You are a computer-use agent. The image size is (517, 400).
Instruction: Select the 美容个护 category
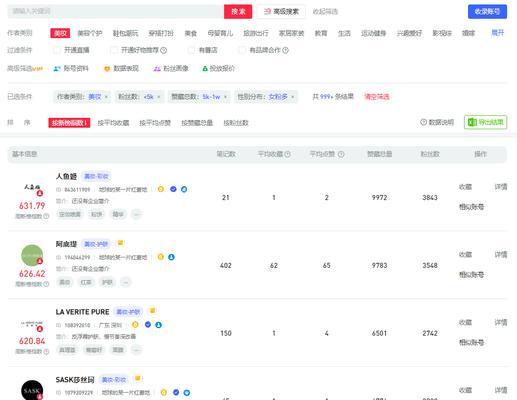(90, 33)
